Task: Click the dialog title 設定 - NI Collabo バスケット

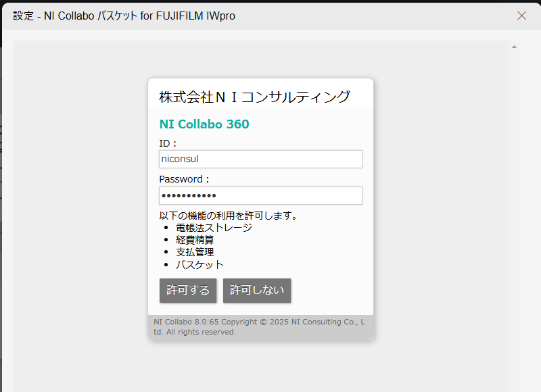Action: pyautogui.click(x=124, y=16)
